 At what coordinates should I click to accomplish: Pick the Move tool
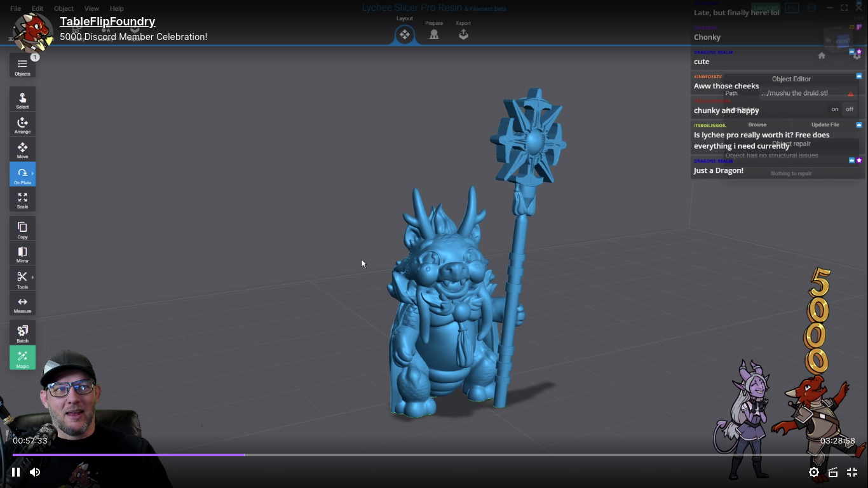point(22,149)
